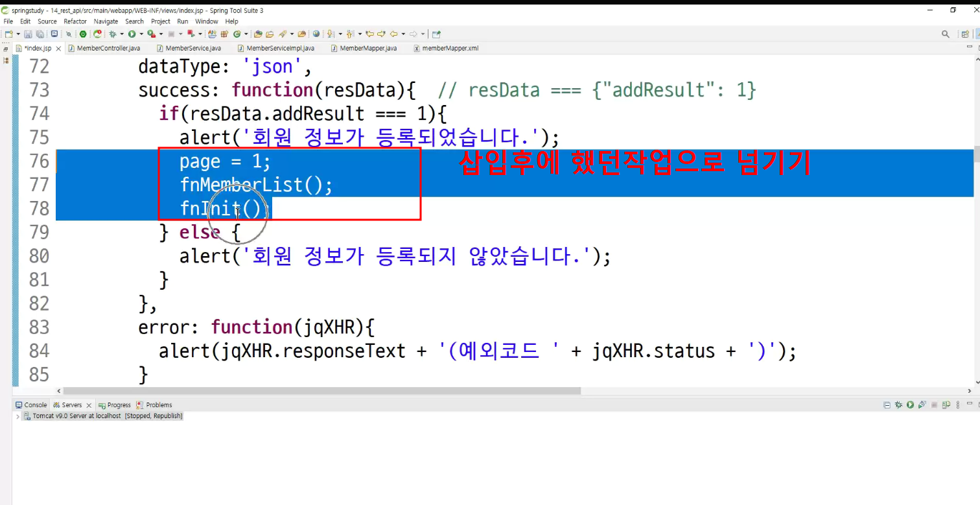This screenshot has width=980, height=505.
Task: Click the editor horizontal scrollbar thumb
Action: (322, 391)
